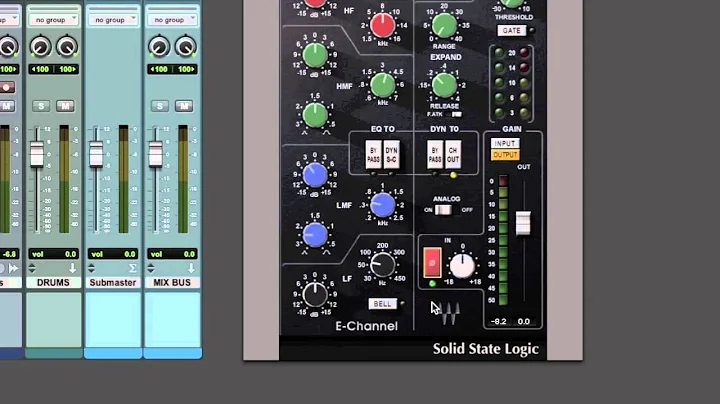Open DRUMS automation mode selector arrows

pos(32,268)
